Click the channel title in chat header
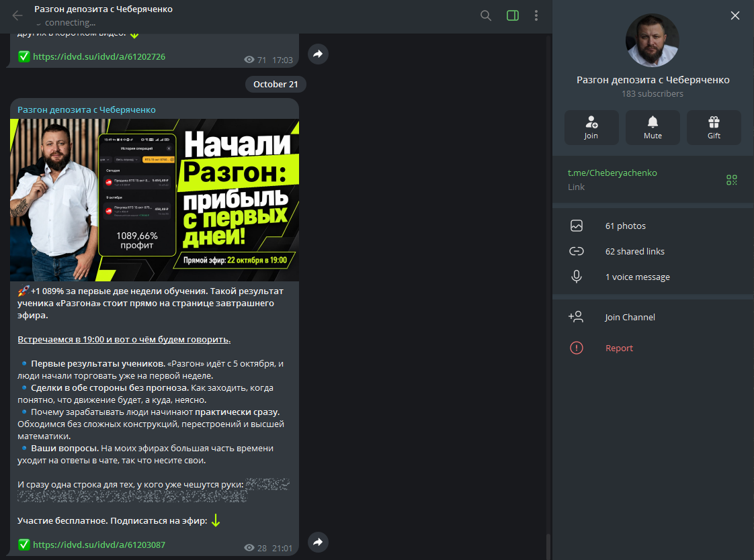754x560 pixels. coord(103,9)
